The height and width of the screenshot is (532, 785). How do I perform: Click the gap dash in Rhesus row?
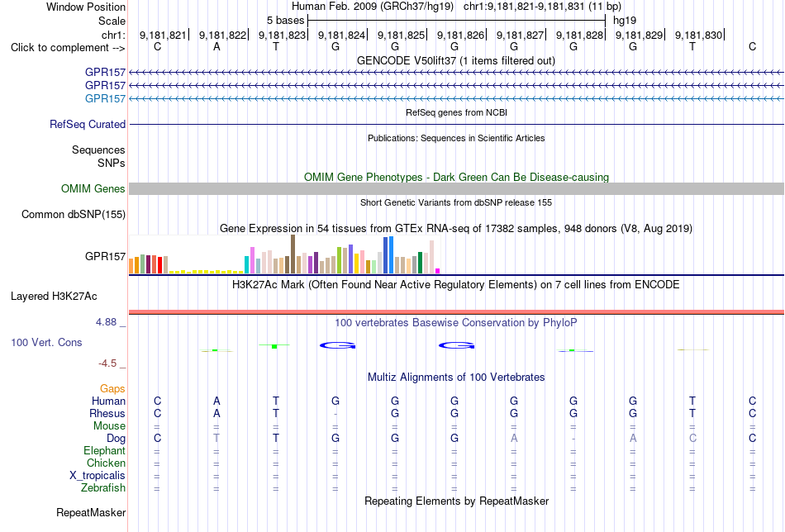[x=335, y=414]
